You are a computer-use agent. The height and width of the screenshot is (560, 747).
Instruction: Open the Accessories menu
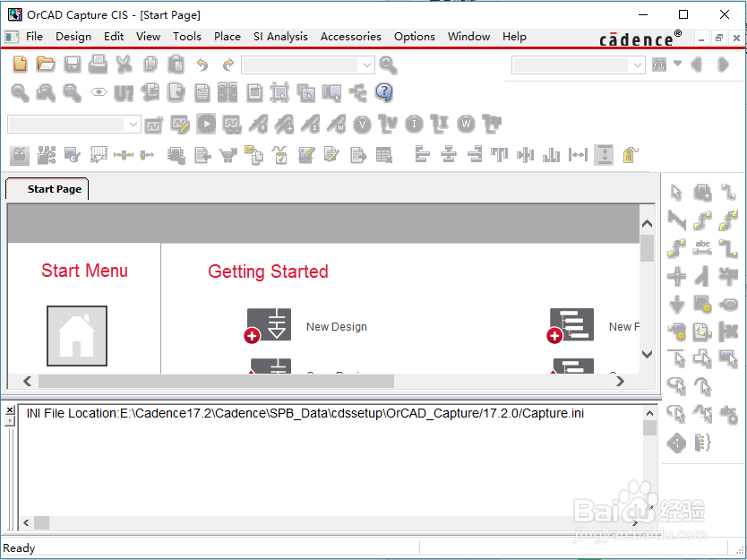[350, 37]
